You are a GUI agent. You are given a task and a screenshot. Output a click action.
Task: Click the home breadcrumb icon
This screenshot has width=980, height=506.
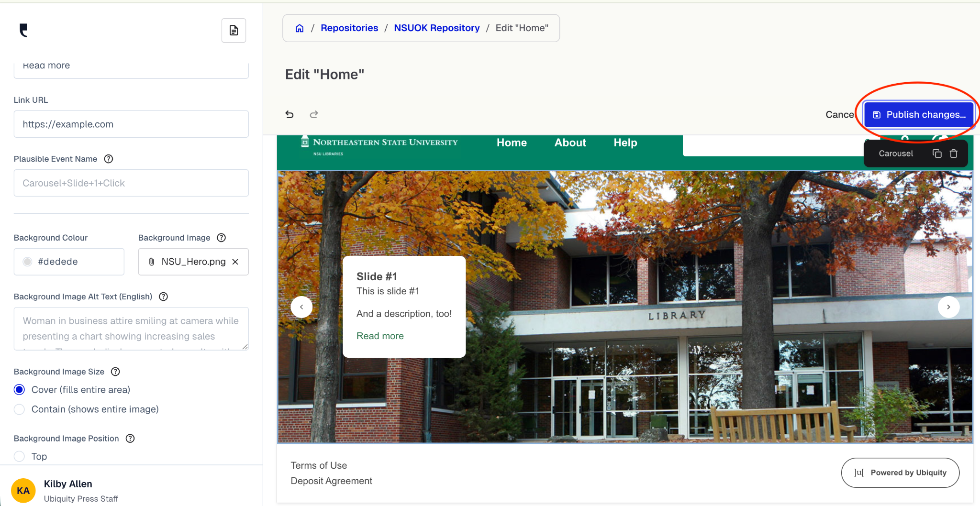(x=300, y=28)
